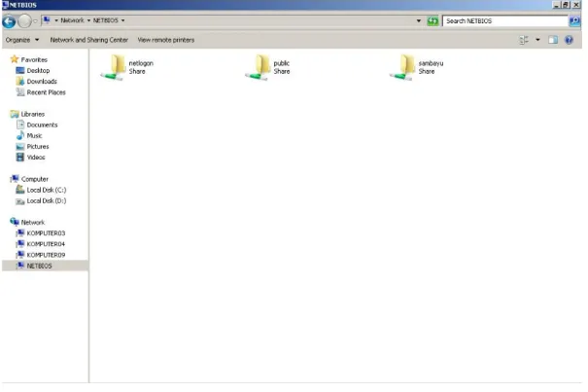The image size is (588, 392).
Task: Click the search magnifier icon
Action: pyautogui.click(x=574, y=21)
